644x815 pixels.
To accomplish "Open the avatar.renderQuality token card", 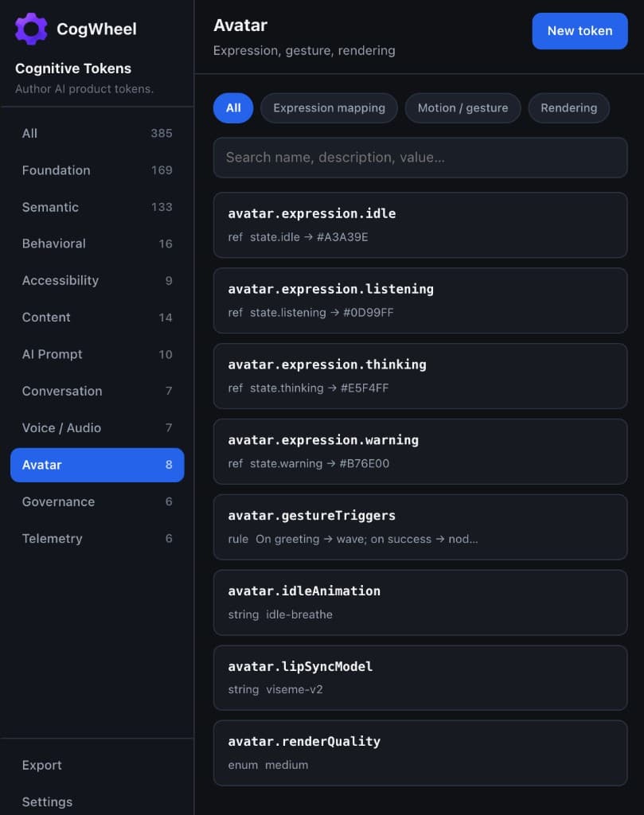I will pyautogui.click(x=420, y=753).
